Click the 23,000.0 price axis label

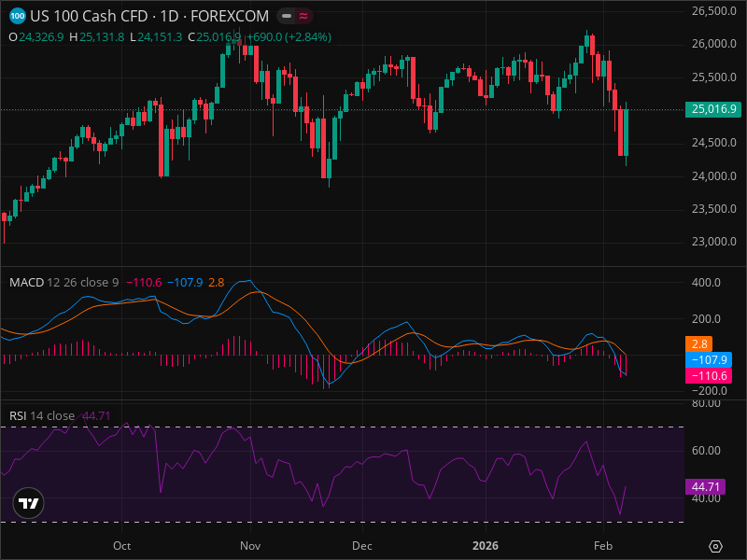tap(713, 242)
